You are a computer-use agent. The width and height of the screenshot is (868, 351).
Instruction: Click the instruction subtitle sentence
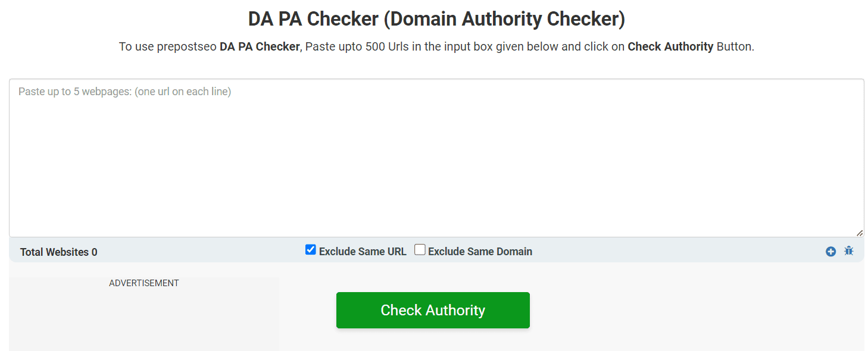click(x=437, y=46)
